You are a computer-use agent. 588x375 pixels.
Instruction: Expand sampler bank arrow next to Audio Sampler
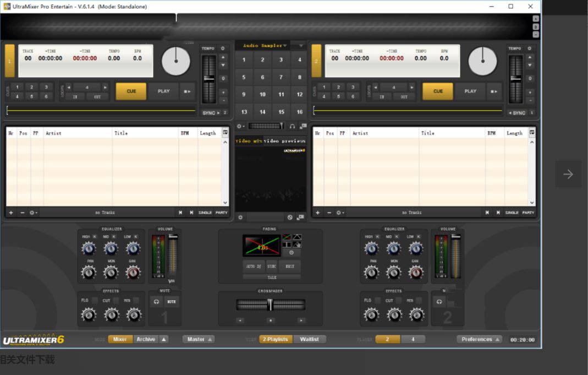[300, 45]
